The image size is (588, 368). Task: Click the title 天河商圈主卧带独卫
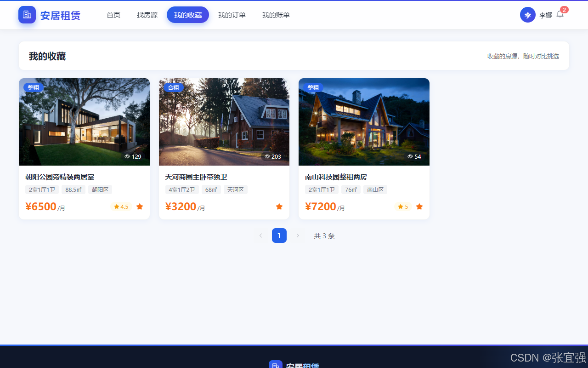tap(196, 177)
